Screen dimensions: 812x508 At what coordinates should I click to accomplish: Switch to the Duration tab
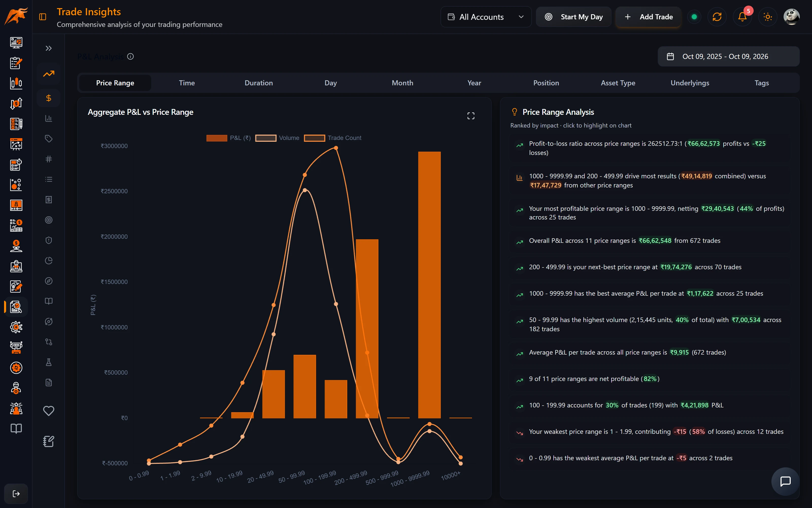pos(259,83)
